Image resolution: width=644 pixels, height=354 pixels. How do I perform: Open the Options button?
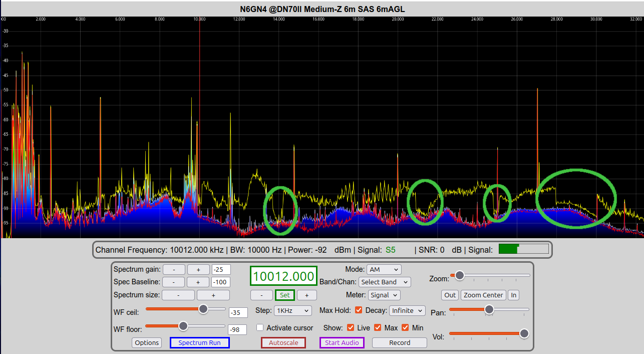tap(147, 343)
